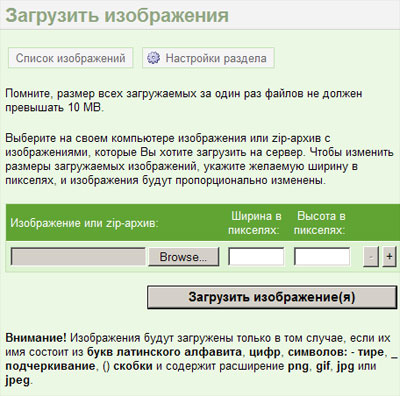Click the file path input field
The width and height of the screenshot is (400, 396).
pyautogui.click(x=79, y=257)
